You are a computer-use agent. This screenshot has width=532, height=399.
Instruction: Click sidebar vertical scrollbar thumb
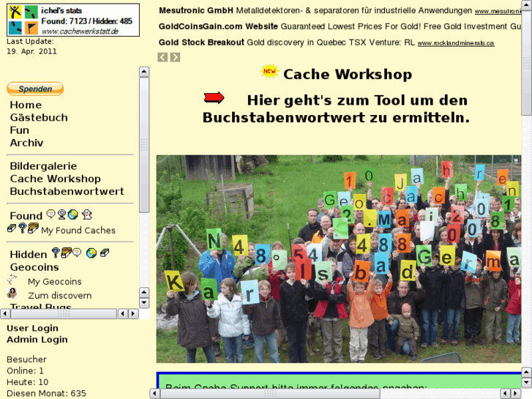click(x=144, y=145)
